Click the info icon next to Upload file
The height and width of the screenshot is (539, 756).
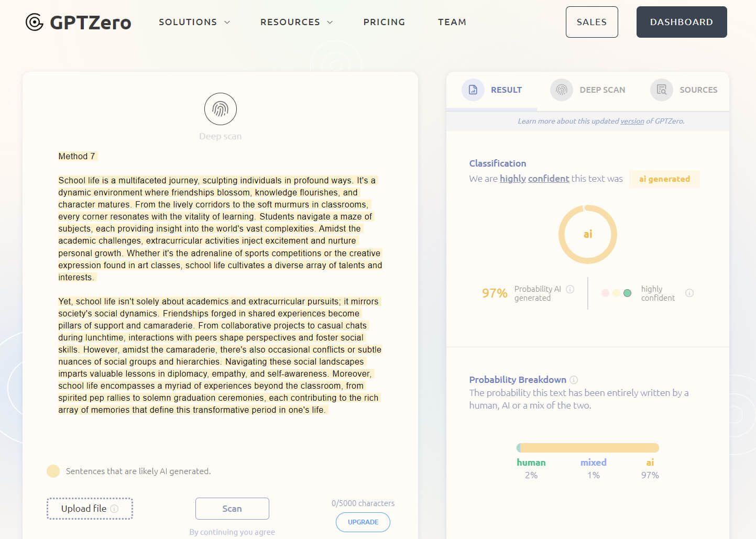[114, 508]
